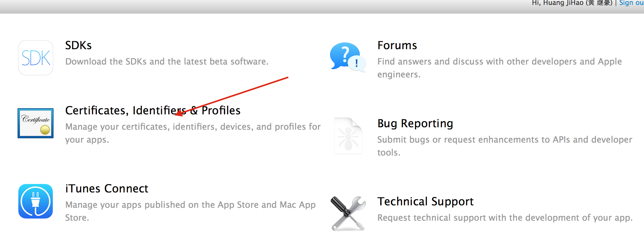This screenshot has width=644, height=249.
Task: Open the Certificate icon tile
Action: coord(36,123)
